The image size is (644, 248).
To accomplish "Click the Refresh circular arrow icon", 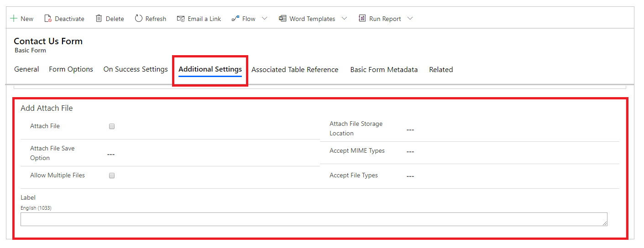I will (139, 18).
